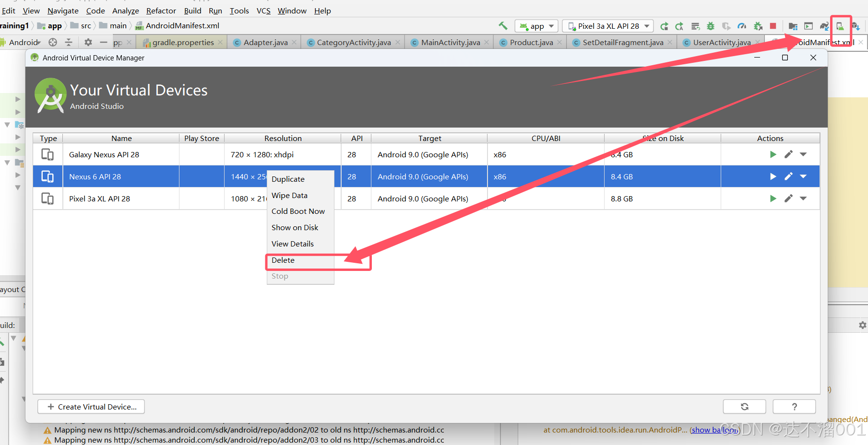868x445 pixels.
Task: Switch to the SetDetailFragment.java tab
Action: click(x=623, y=42)
